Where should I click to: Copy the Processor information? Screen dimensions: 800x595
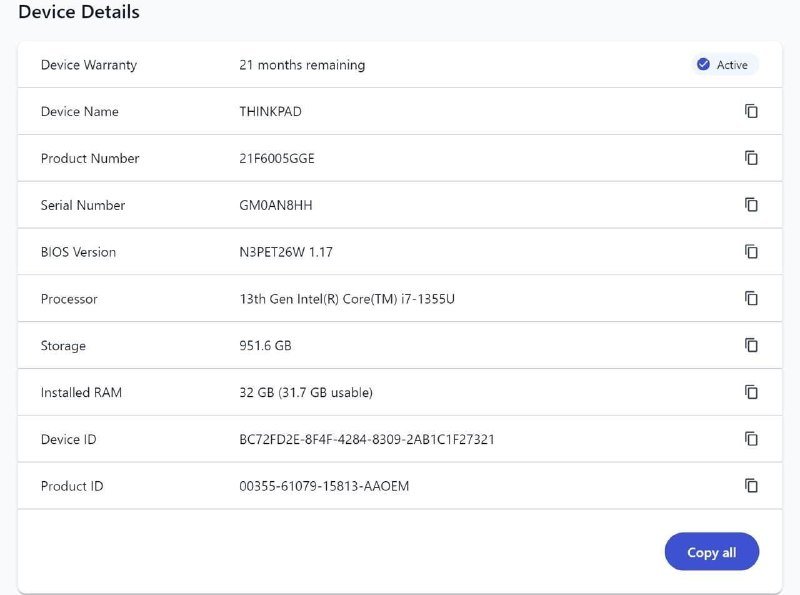pyautogui.click(x=751, y=298)
